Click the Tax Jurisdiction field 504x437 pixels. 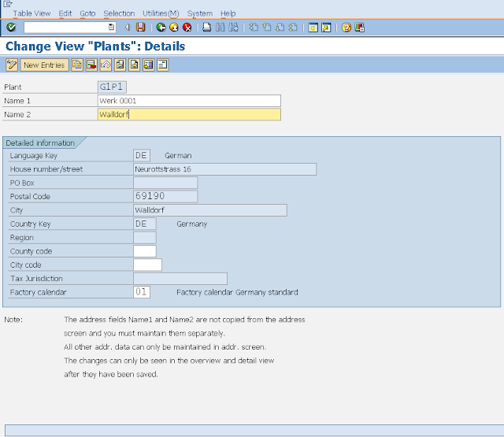click(x=180, y=279)
